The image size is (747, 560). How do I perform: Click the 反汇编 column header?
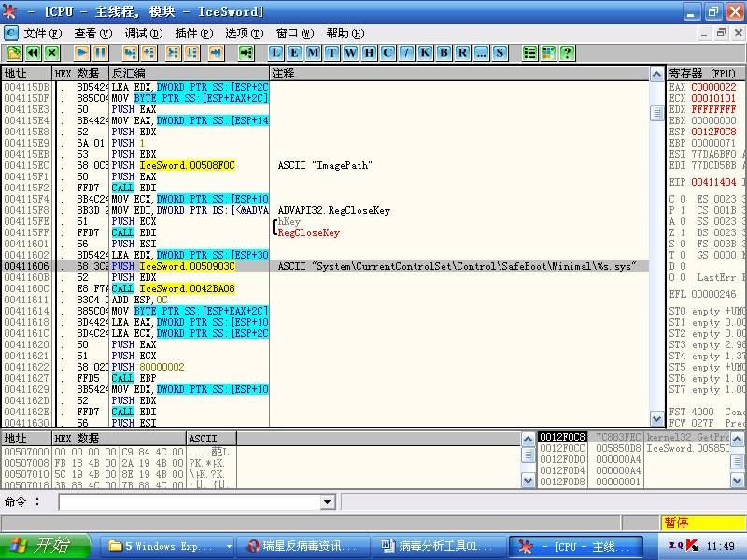pyautogui.click(x=190, y=74)
